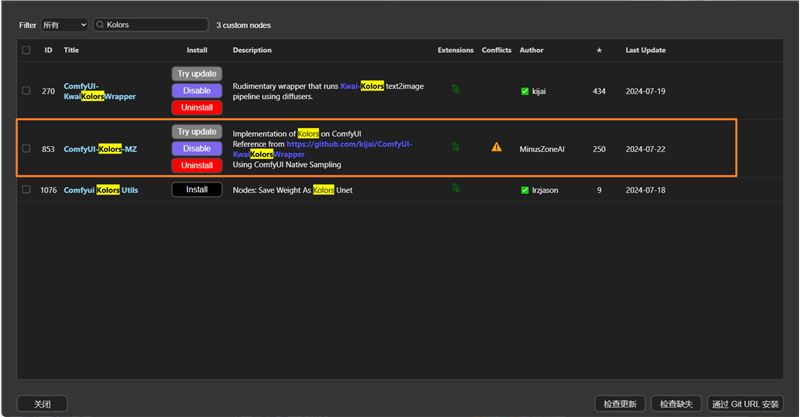Click 'Using ComfyUI Native Sampling' text

tap(287, 164)
